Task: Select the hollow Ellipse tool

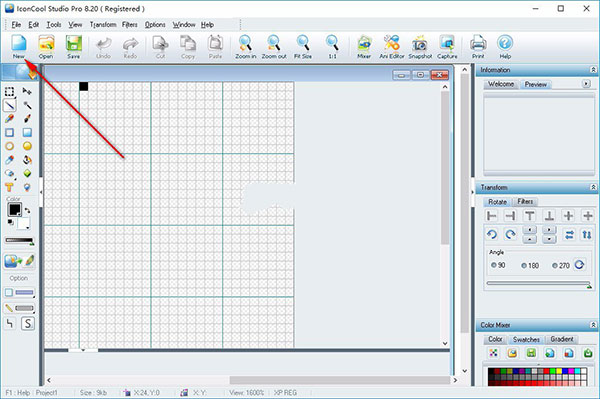Action: tap(10, 146)
